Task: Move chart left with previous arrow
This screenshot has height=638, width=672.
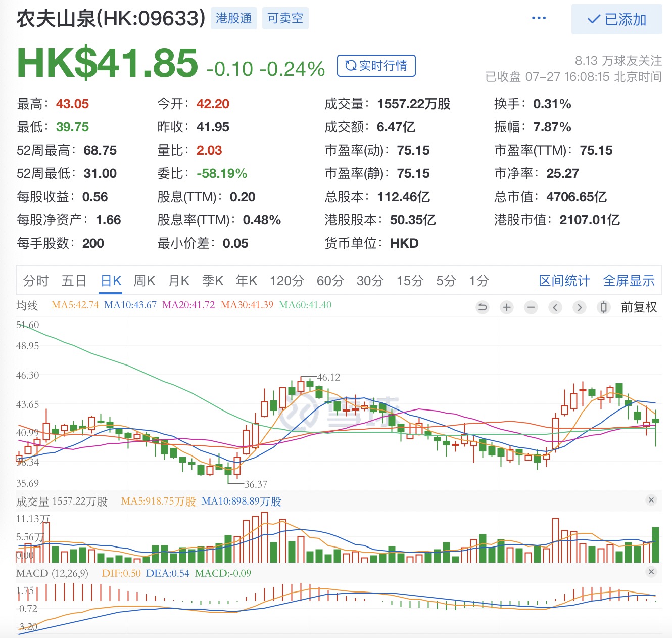Action: 555,307
